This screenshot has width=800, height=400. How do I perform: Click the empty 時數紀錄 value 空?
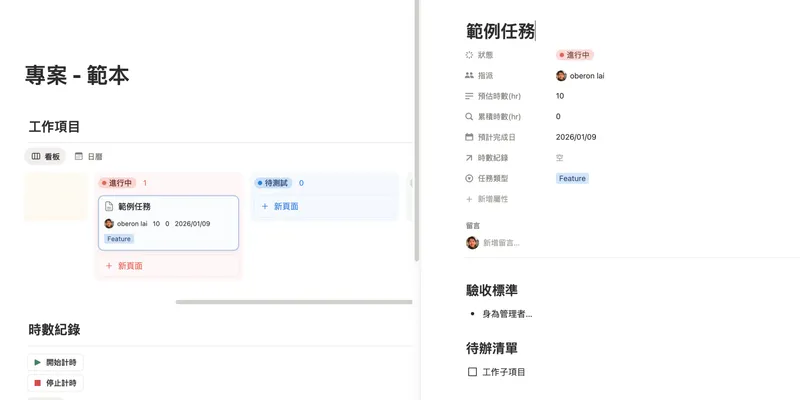(x=560, y=158)
